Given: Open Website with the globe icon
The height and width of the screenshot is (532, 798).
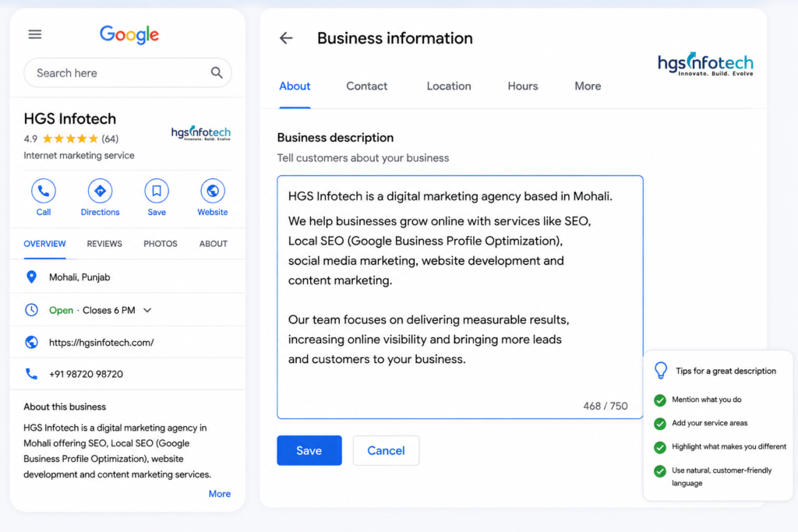Looking at the screenshot, I should click(x=212, y=191).
